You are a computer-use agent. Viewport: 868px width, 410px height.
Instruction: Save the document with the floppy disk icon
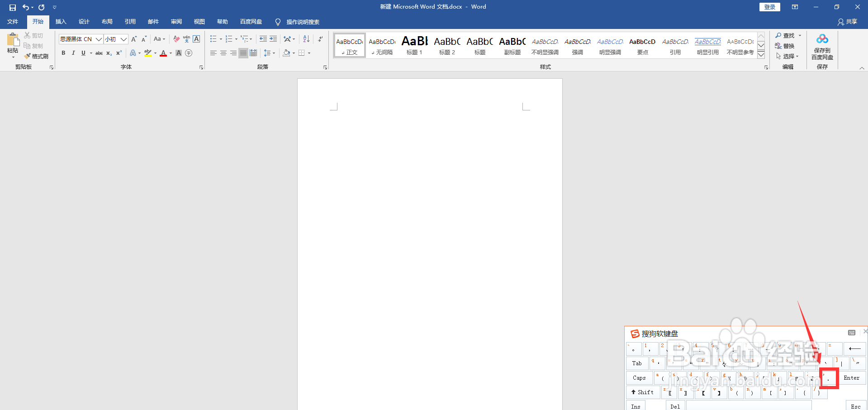coord(13,7)
